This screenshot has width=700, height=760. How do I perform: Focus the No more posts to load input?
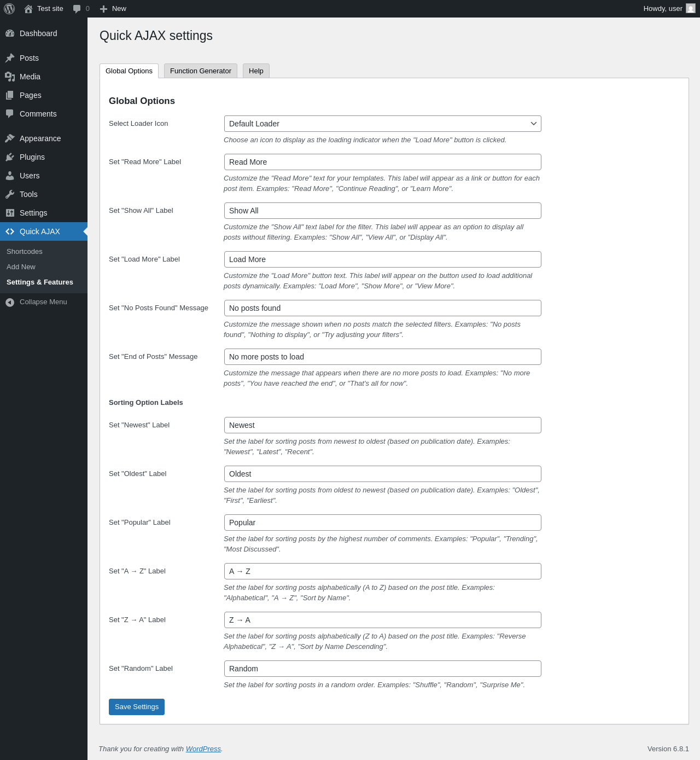click(x=383, y=357)
